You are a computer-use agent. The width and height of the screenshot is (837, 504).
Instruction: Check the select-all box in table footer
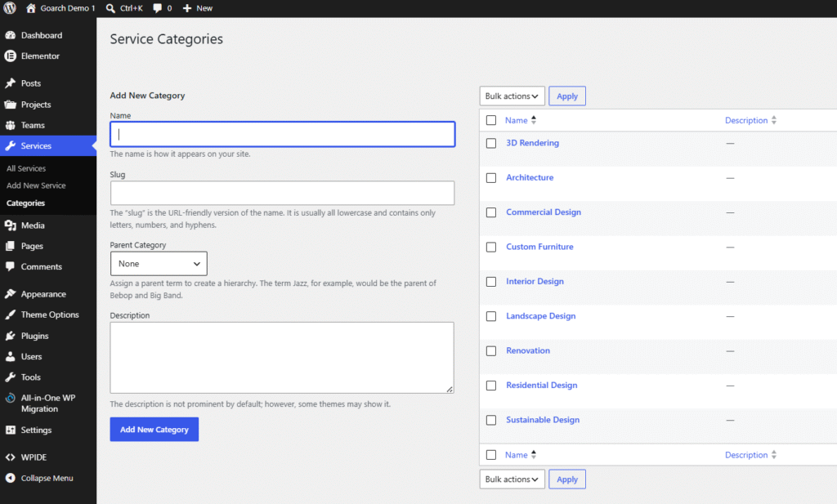click(x=491, y=455)
